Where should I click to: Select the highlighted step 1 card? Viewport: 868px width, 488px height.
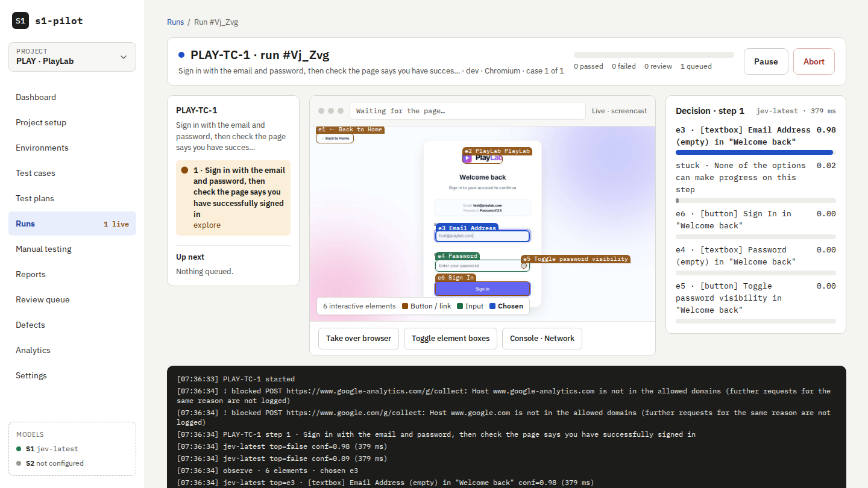[233, 198]
